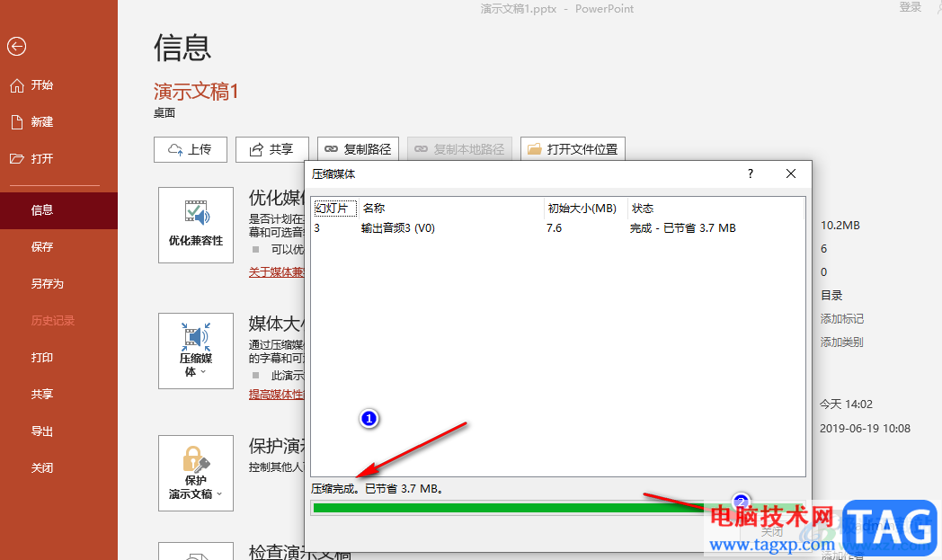Viewport: 942px width, 560px height.
Task: Click the 添加类别 property field
Action: click(x=841, y=342)
